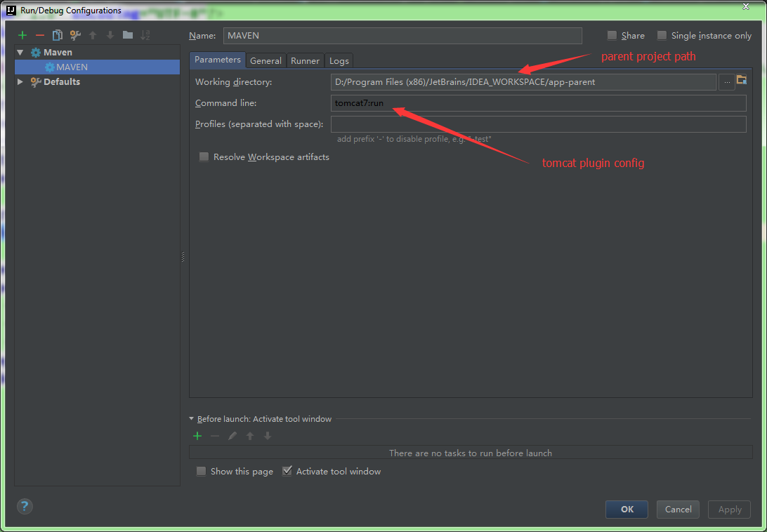
Task: Enable Single instance only checkbox
Action: click(662, 35)
